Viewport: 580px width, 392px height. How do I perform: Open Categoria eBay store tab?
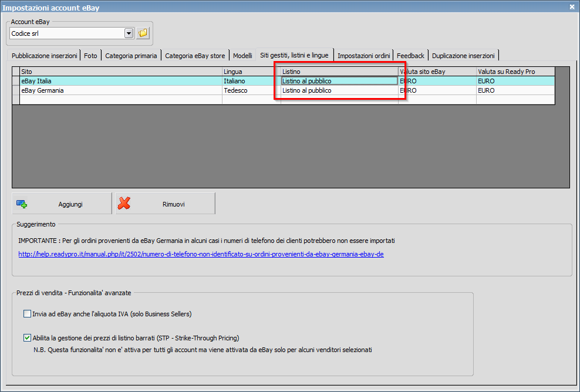tap(195, 56)
